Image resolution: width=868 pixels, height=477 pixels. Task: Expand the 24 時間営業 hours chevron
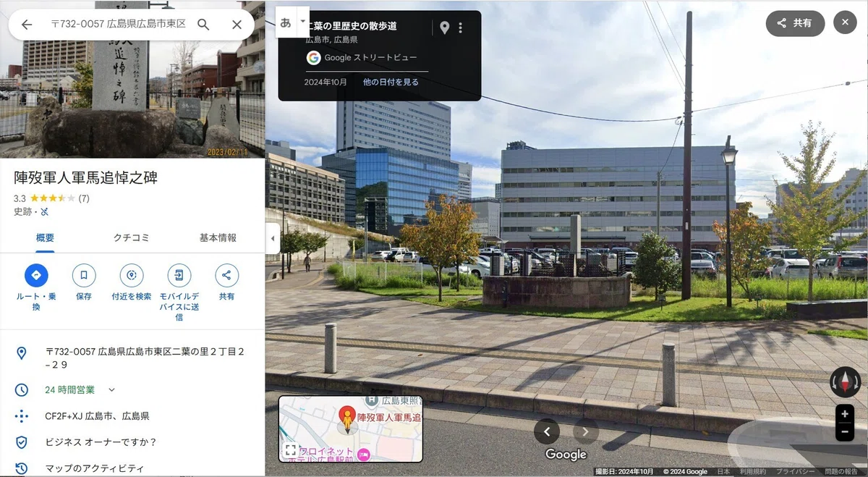click(x=111, y=390)
